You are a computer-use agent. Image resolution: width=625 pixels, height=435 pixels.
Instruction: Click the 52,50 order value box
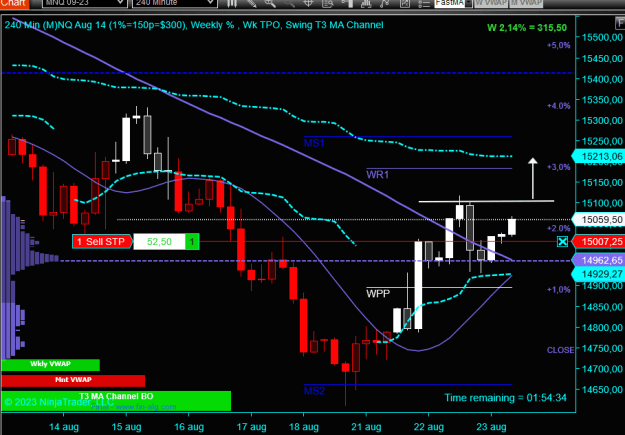pos(159,242)
